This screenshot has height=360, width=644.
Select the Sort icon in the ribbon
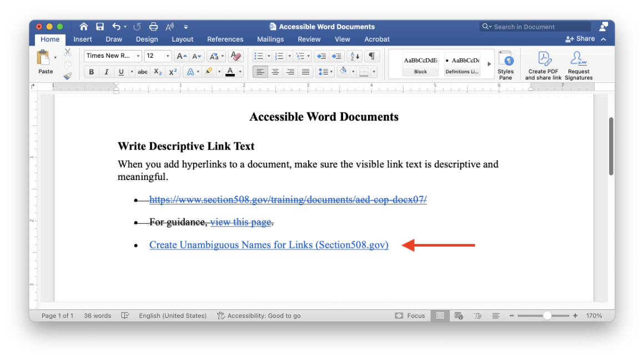pos(354,56)
